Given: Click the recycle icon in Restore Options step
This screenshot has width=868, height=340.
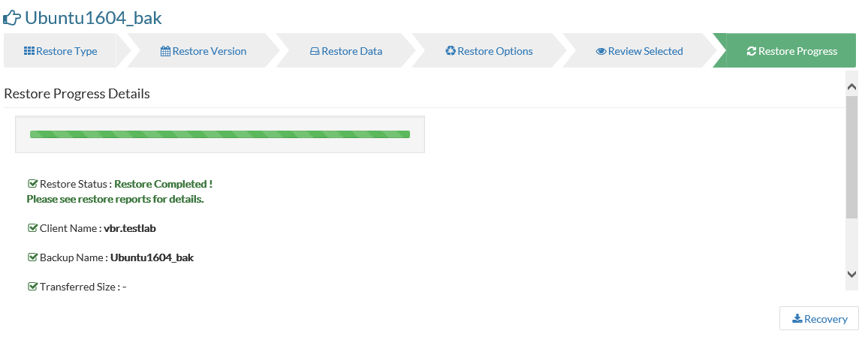Looking at the screenshot, I should pos(451,51).
